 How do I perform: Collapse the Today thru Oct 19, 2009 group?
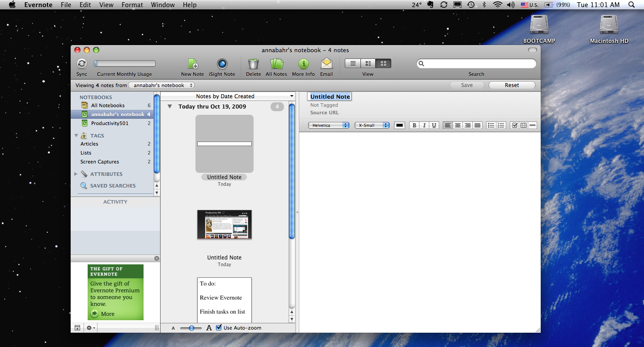click(x=170, y=107)
